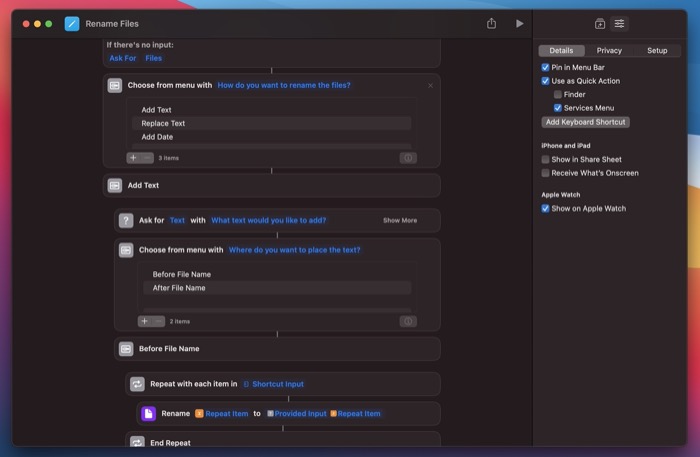Show info for the place text menu

[x=408, y=321]
